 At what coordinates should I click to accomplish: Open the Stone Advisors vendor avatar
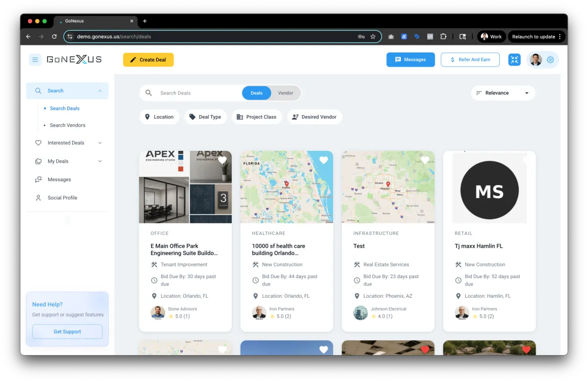(x=158, y=312)
